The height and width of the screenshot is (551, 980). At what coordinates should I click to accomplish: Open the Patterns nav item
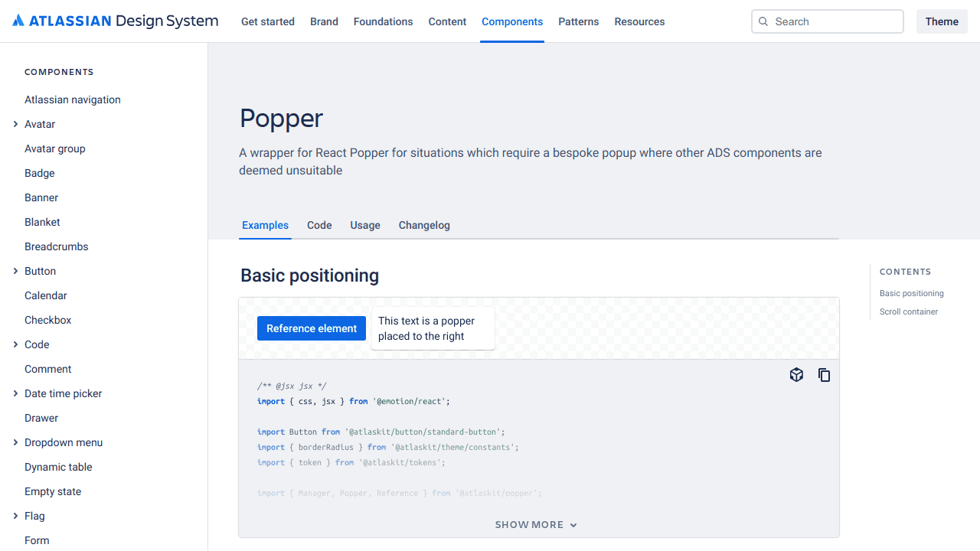[579, 21]
